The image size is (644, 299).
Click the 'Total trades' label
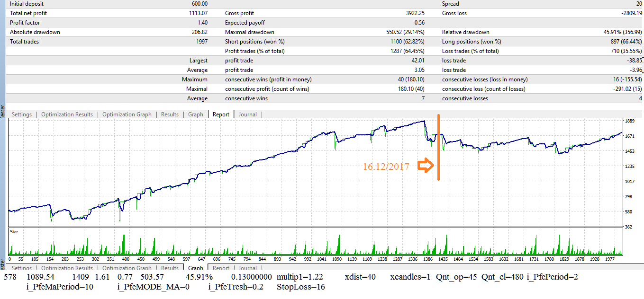tap(24, 42)
